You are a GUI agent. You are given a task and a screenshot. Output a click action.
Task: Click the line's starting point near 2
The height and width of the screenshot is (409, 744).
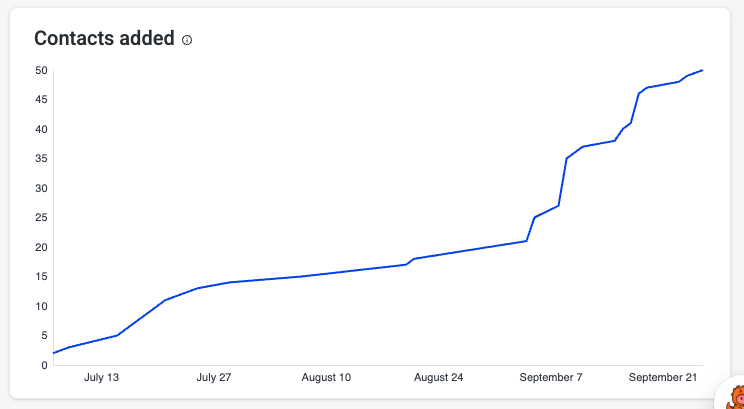coord(53,353)
